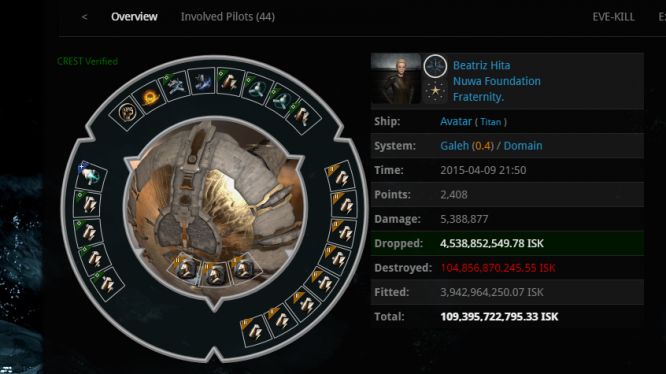Select the middle rig slot icon below the ship
666x374 pixels.
[214, 274]
